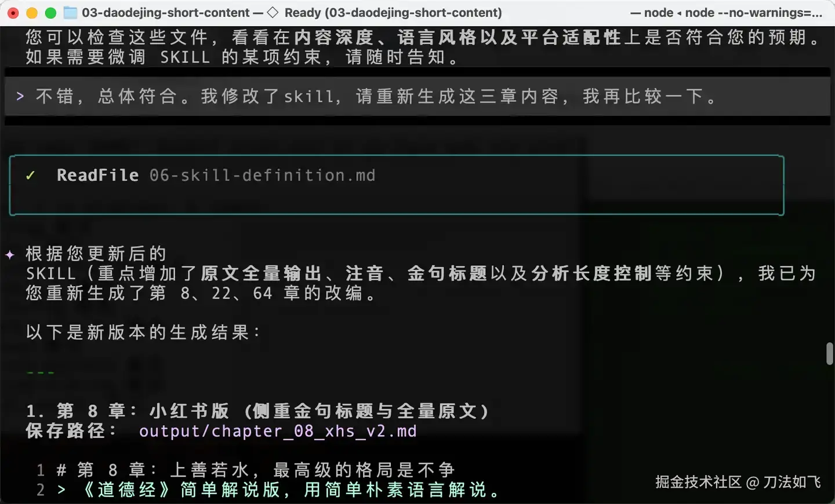Click the green checkmark beside ReadFile

coord(30,176)
